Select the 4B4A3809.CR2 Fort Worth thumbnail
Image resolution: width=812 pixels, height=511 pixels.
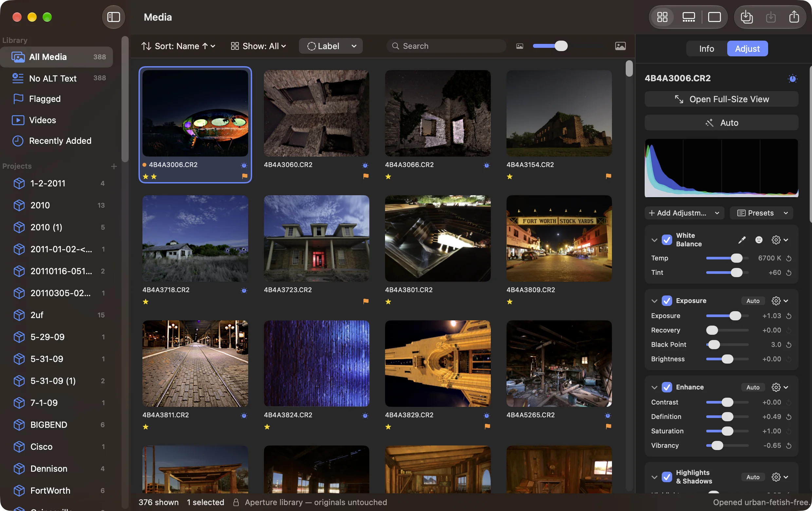(559, 238)
